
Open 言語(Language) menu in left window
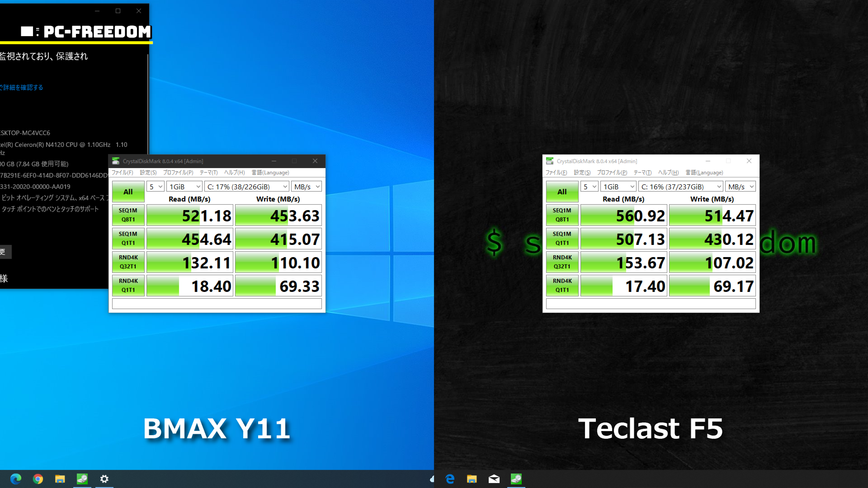[270, 173]
